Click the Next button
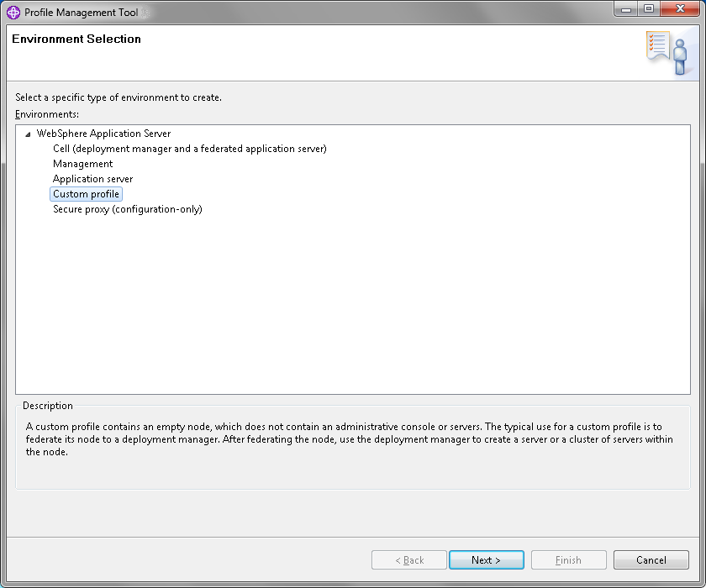 (x=487, y=559)
